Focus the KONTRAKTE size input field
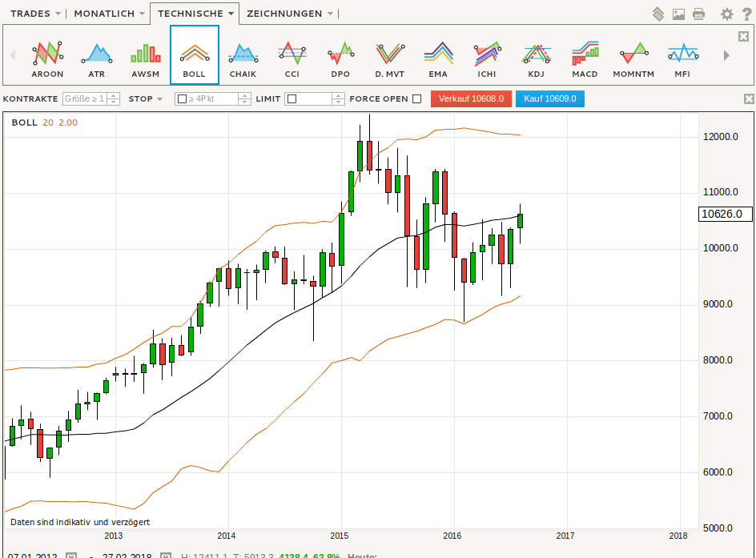 tap(86, 98)
